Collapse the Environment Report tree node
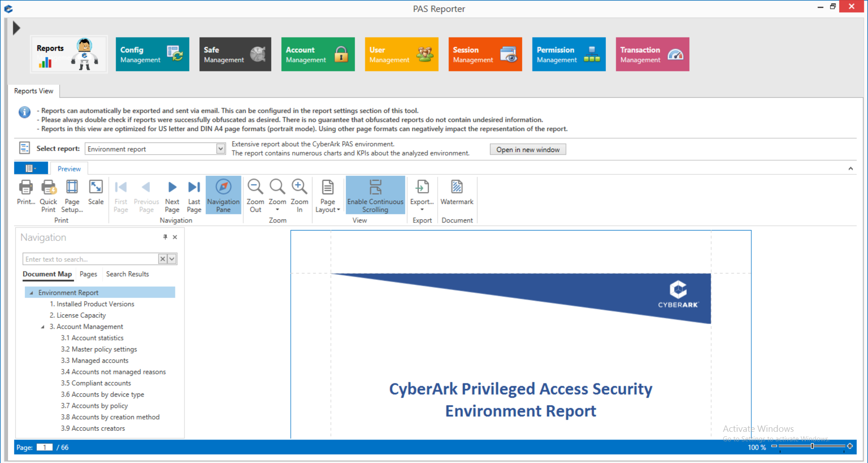The width and height of the screenshot is (868, 463). pos(31,293)
